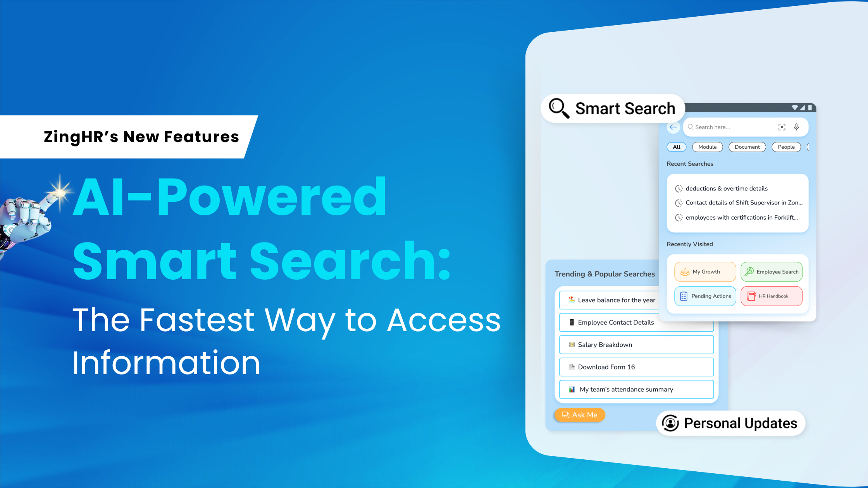Click the Document filter toggle button
Viewport: 868px width, 488px height.
(747, 146)
